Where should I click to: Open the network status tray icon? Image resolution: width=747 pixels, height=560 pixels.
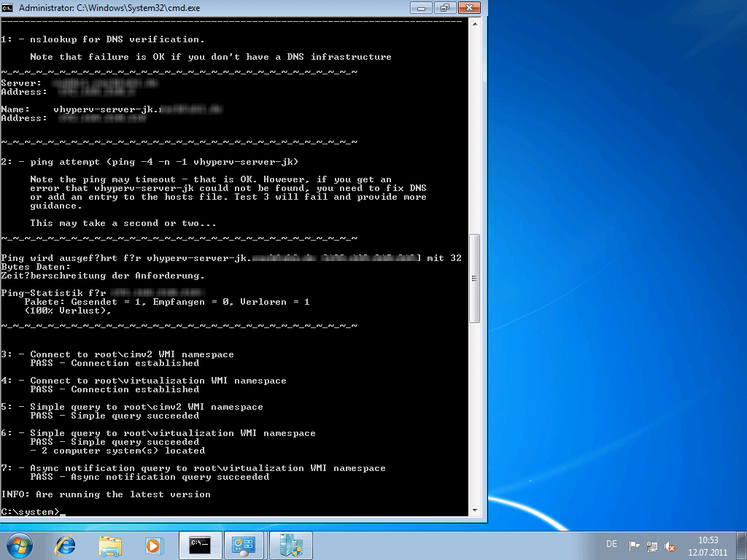pyautogui.click(x=652, y=545)
